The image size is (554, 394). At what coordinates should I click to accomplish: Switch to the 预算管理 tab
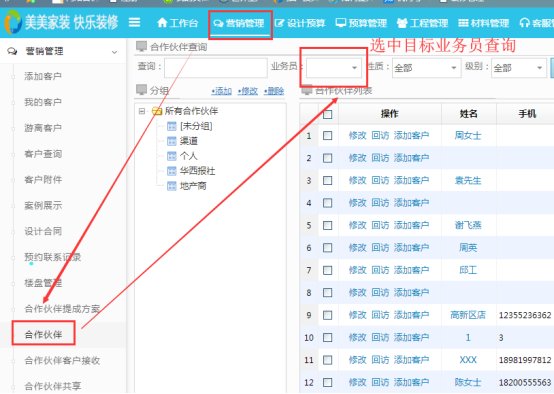tap(361, 23)
